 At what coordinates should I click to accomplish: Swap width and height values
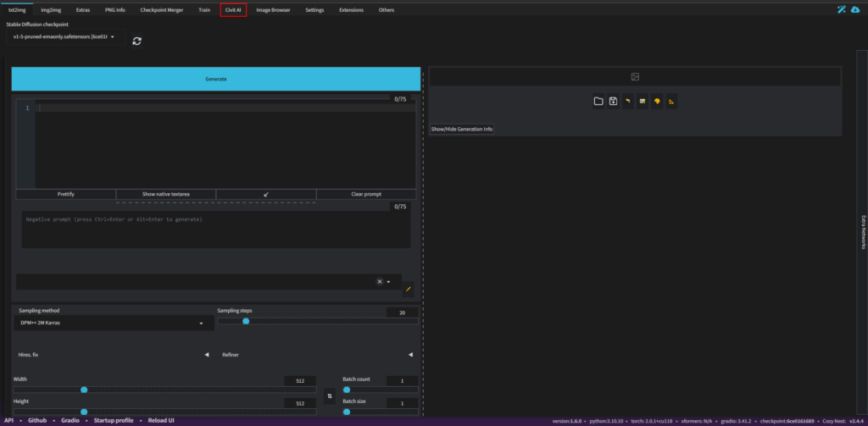pyautogui.click(x=330, y=396)
